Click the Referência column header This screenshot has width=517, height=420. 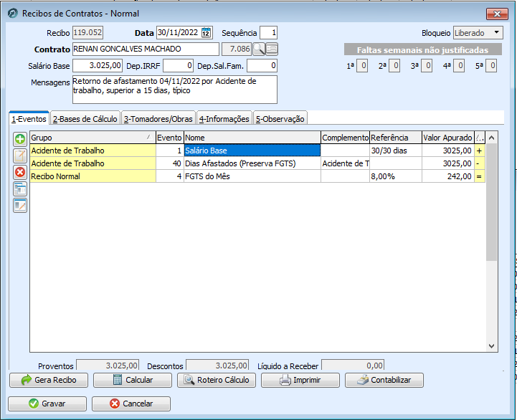(396, 138)
